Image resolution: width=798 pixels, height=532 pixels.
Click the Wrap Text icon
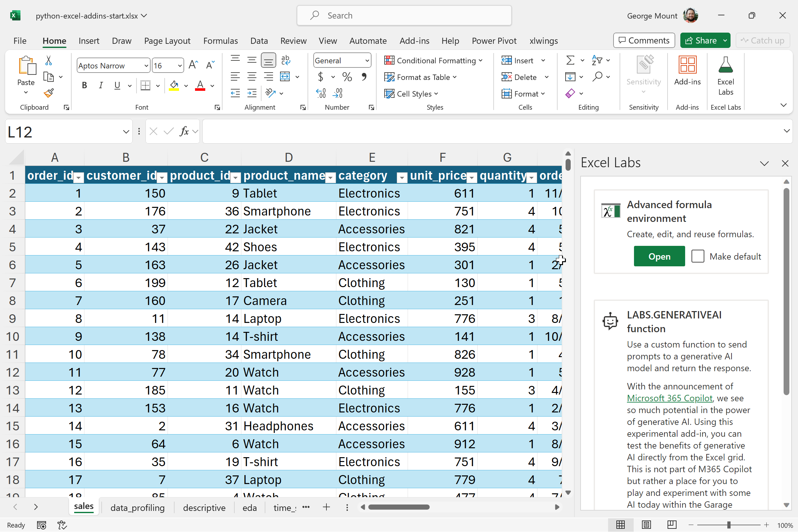[x=286, y=60]
